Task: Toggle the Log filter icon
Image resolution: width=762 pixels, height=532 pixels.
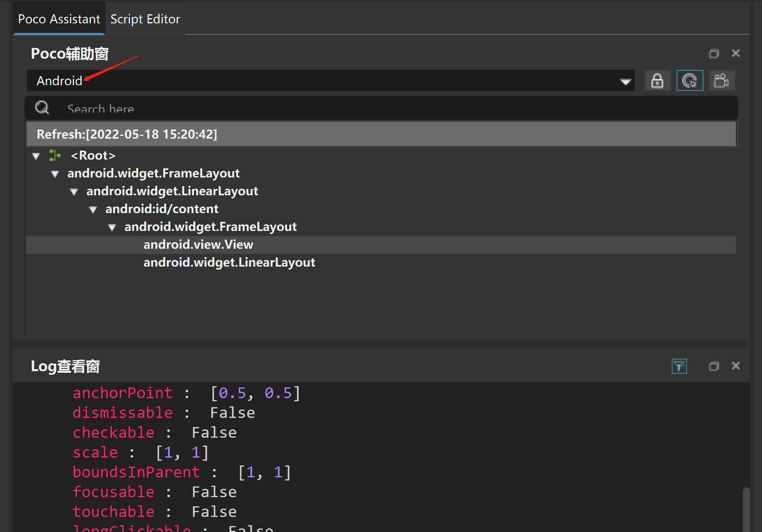Action: (x=679, y=366)
